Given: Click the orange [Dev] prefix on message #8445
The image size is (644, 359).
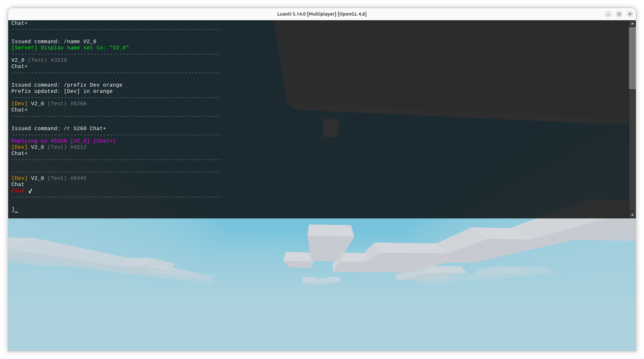Looking at the screenshot, I should coord(19,178).
